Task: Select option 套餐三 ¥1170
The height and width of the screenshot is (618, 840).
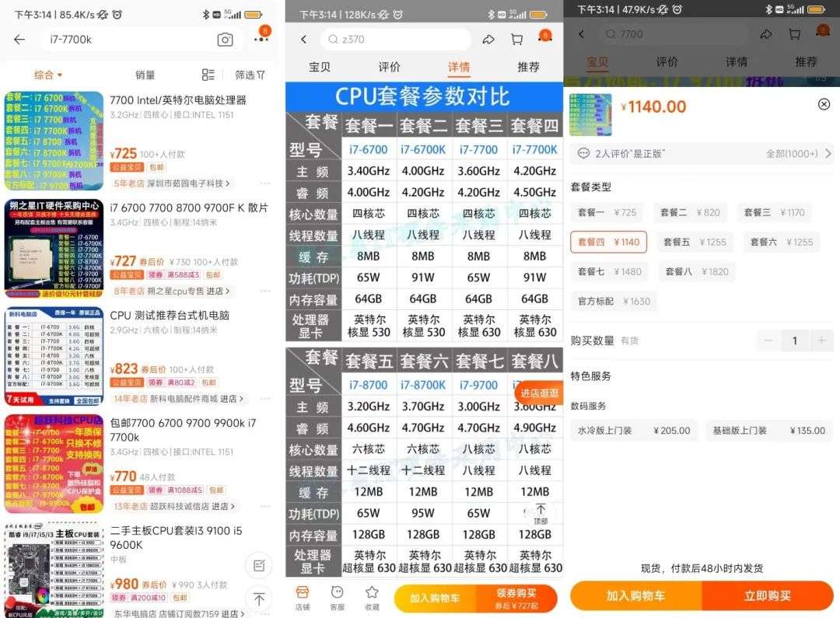Action: point(774,212)
